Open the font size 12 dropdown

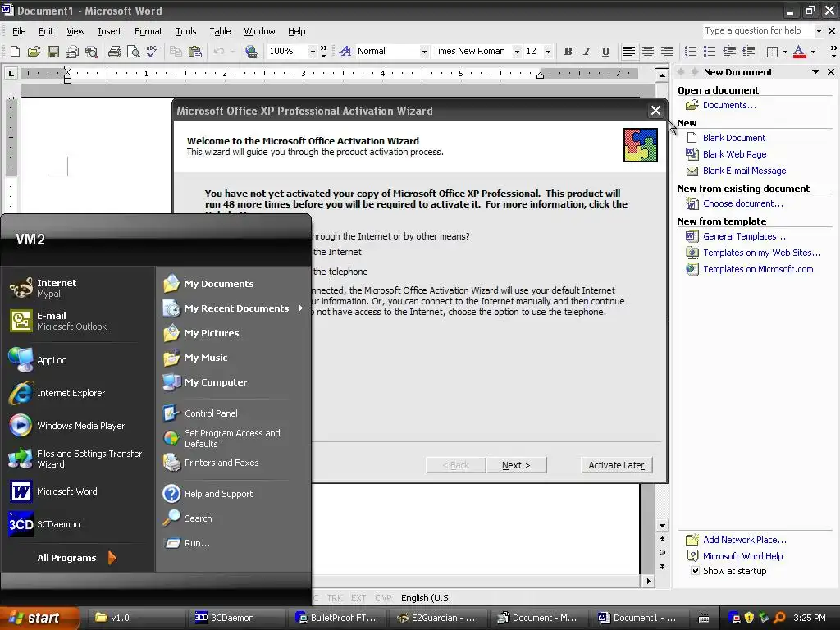coord(548,52)
